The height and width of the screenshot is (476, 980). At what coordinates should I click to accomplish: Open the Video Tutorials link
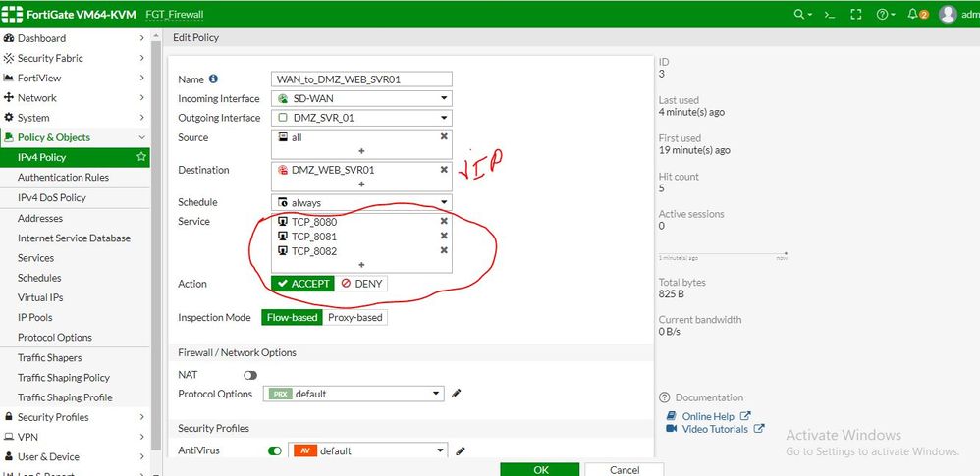click(715, 429)
